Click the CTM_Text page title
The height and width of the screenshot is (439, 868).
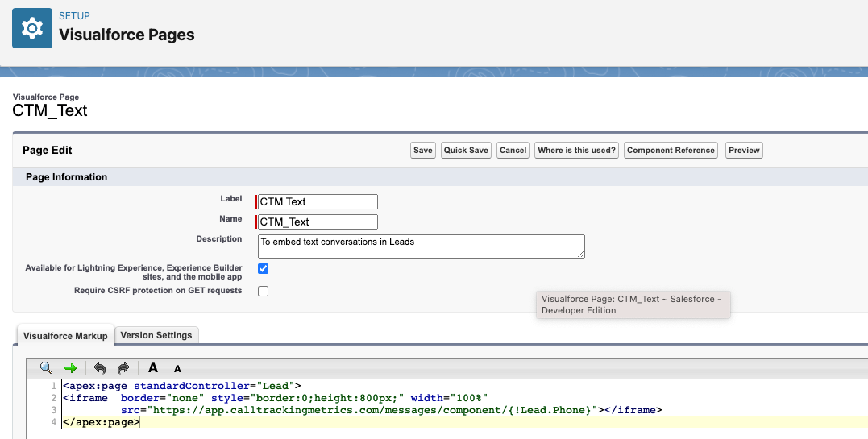[50, 110]
